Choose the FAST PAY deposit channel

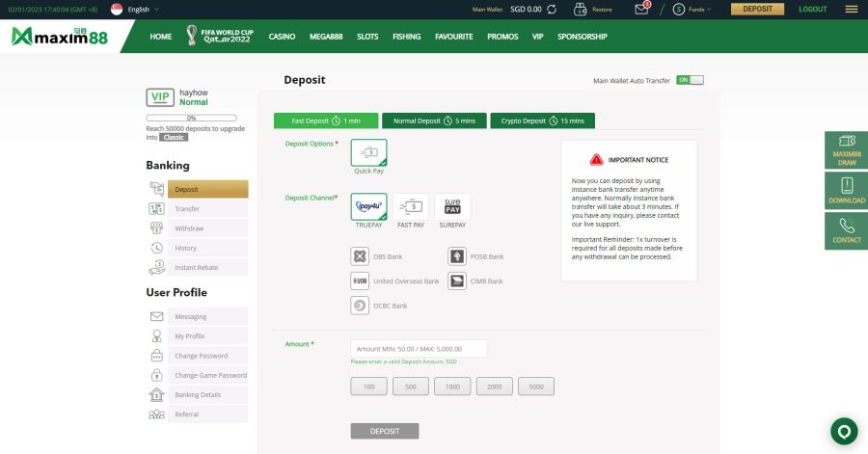pyautogui.click(x=411, y=207)
